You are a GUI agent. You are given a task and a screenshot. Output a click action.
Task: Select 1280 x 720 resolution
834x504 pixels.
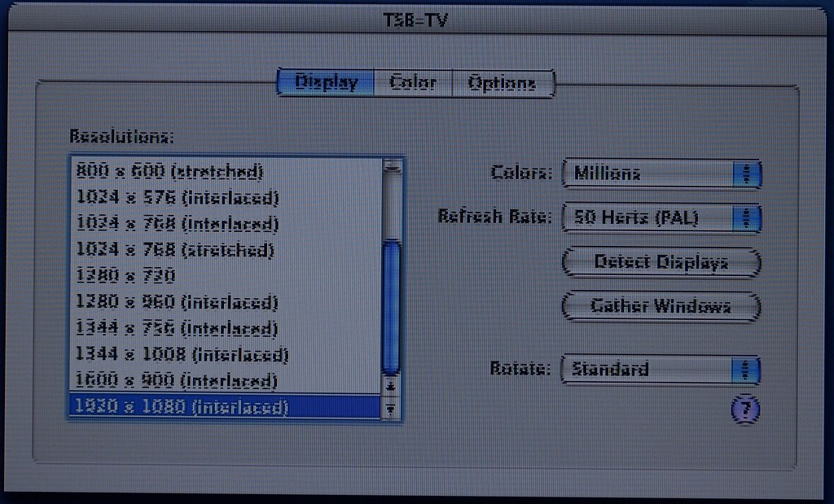tap(226, 275)
